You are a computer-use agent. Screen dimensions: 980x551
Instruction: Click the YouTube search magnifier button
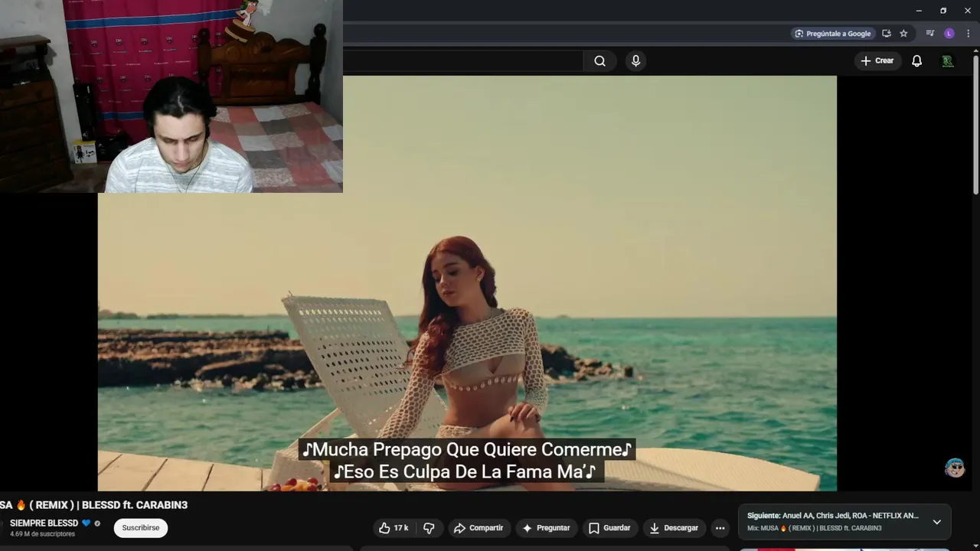599,61
